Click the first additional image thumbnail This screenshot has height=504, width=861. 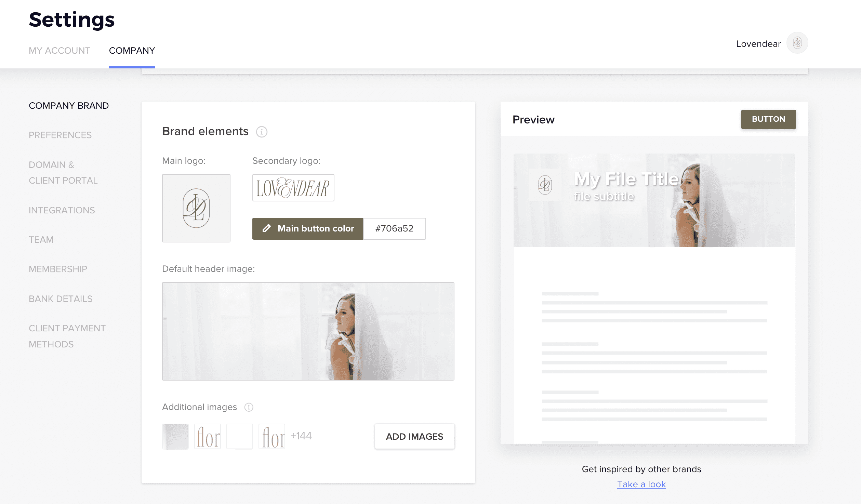pos(175,436)
